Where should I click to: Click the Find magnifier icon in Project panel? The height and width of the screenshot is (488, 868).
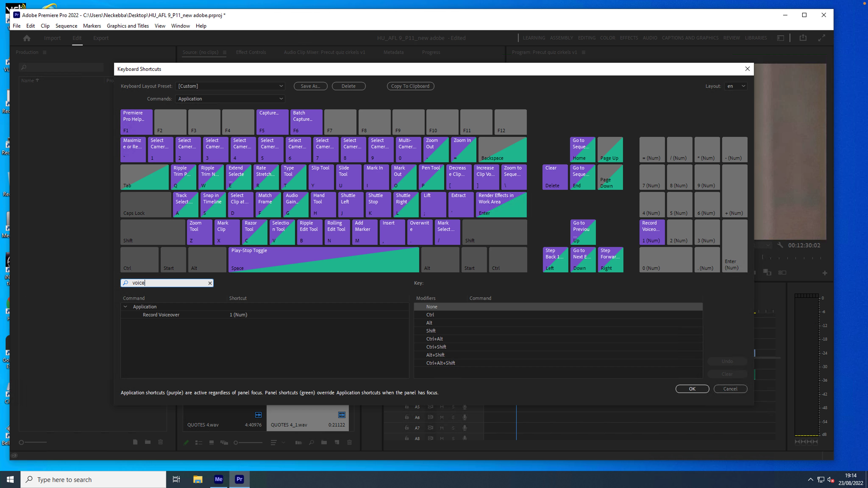311,442
